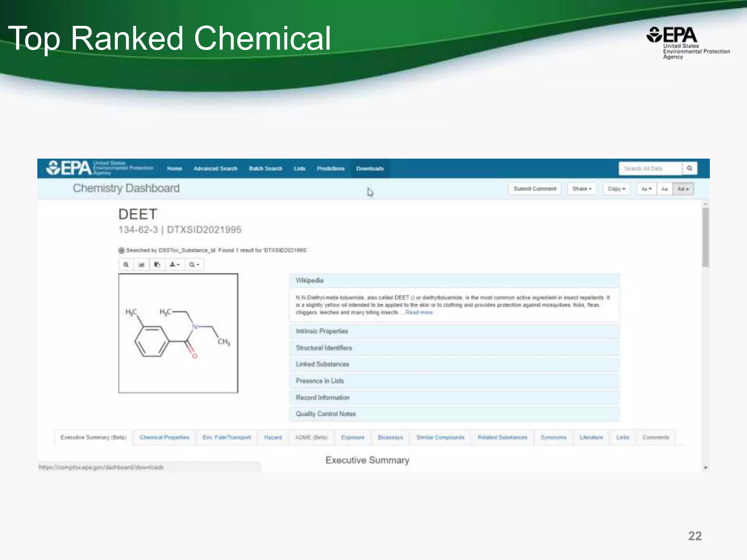Expand the Structural Identifiers section
The image size is (747, 560).
coord(454,348)
